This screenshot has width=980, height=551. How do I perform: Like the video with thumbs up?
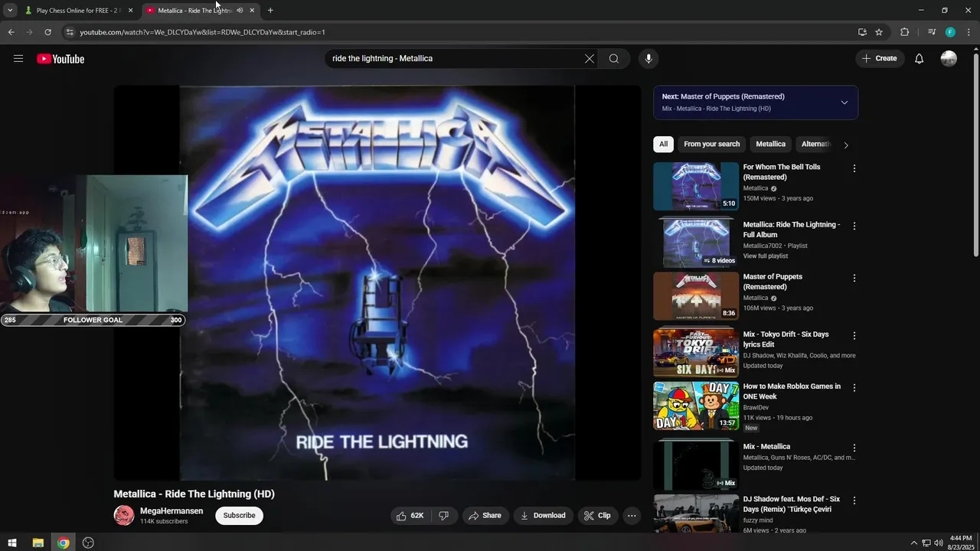click(x=410, y=516)
